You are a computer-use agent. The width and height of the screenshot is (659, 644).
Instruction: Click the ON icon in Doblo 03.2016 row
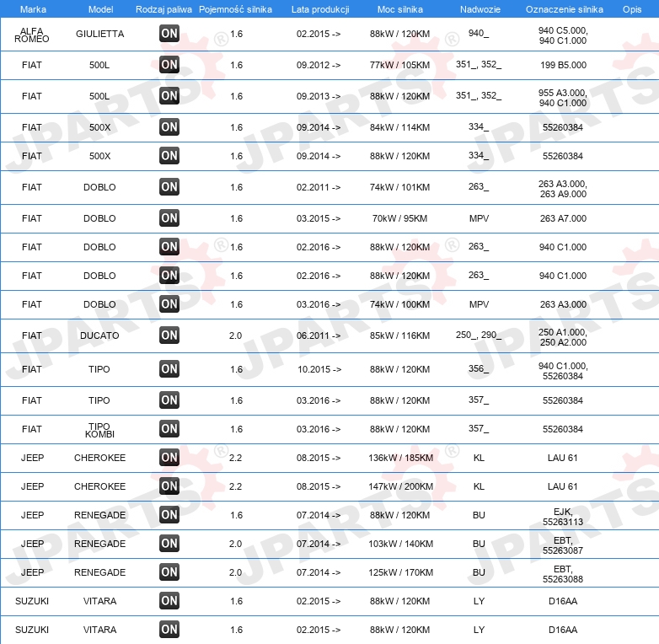click(169, 304)
